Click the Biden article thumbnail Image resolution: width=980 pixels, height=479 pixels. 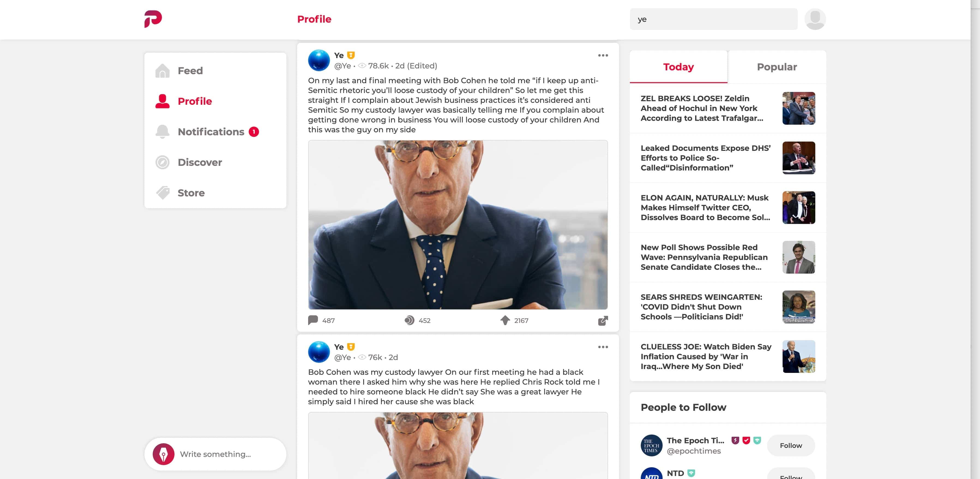click(x=798, y=357)
